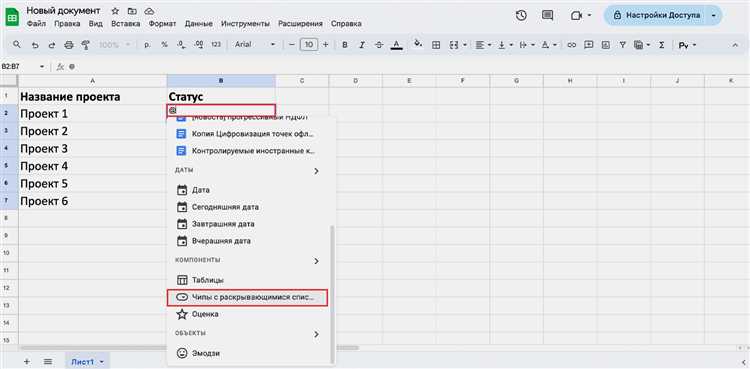This screenshot has width=750, height=369.
Task: Click the Настройки Доступа button
Action: click(x=656, y=15)
